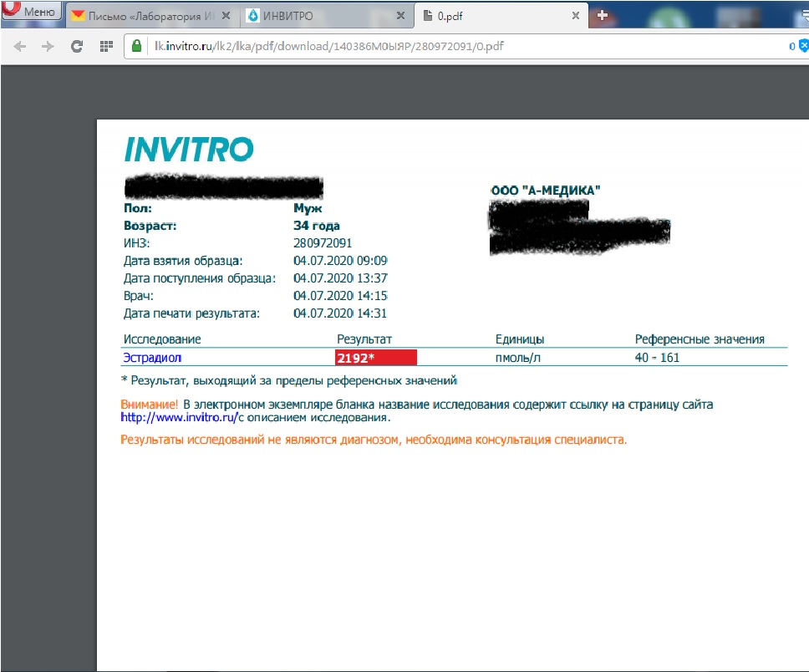Open the Speed Dial grid
809x672 pixels.
click(106, 47)
